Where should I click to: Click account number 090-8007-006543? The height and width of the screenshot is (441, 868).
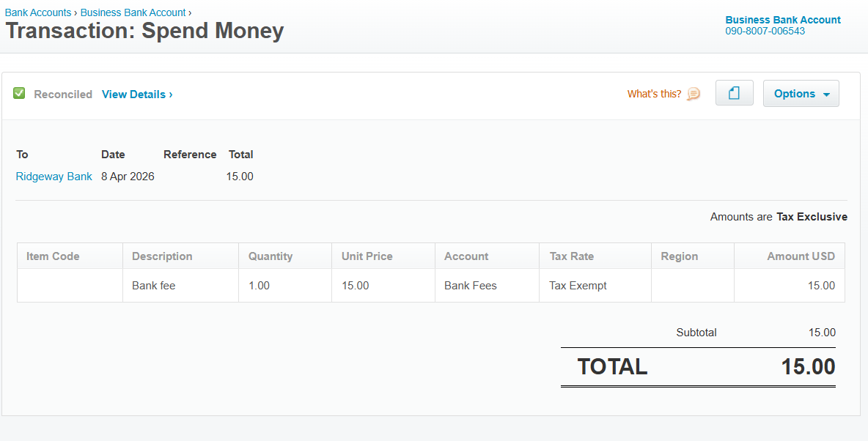tap(765, 31)
